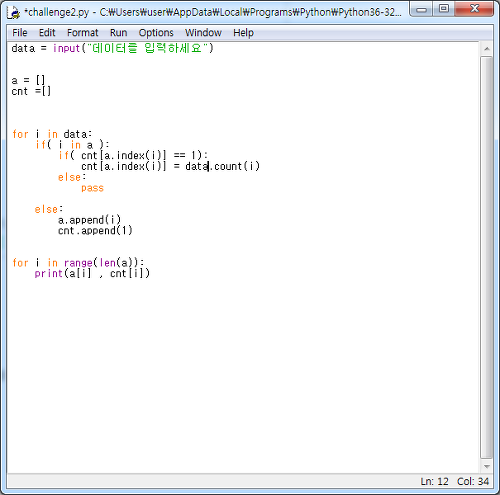
Task: Click the vertical scrollbar thumb
Action: pyautogui.click(x=487, y=257)
